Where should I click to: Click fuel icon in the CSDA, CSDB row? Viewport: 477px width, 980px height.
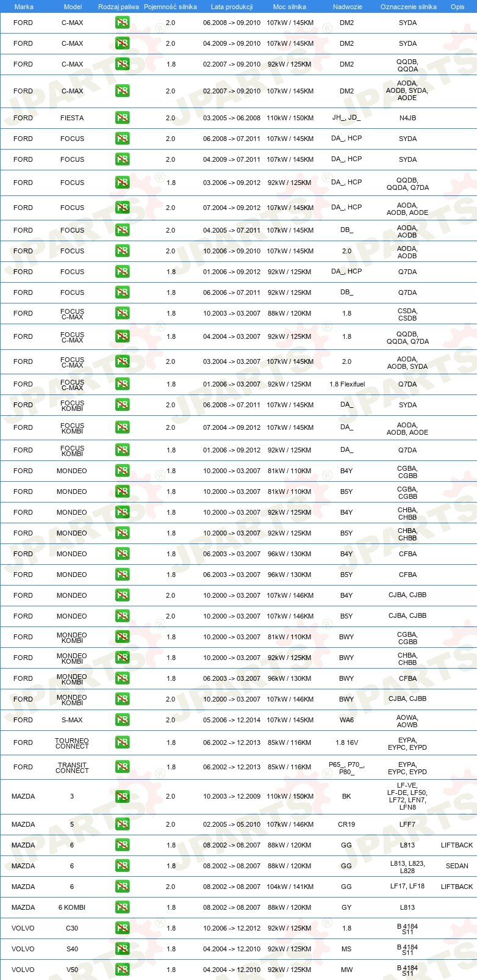tap(122, 313)
